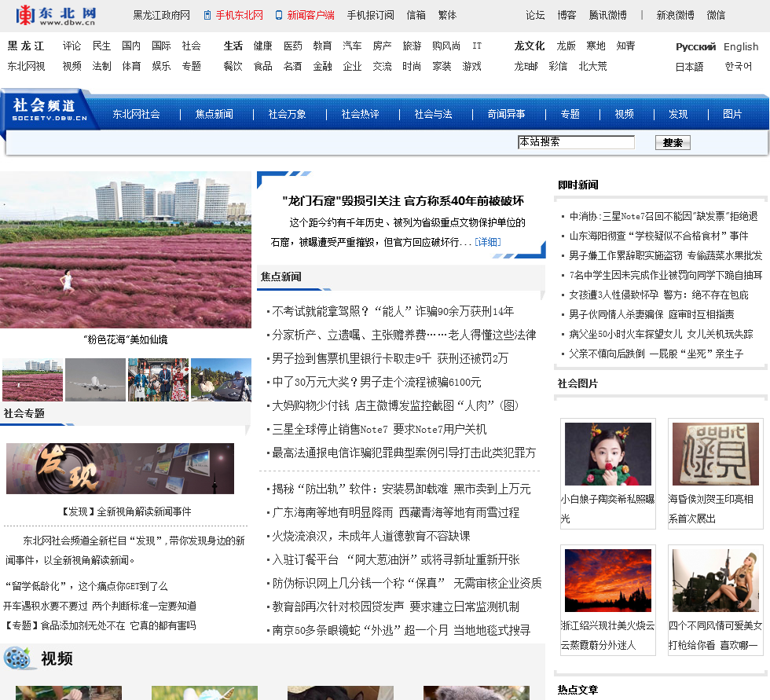
Task: Click into the 本站搜索 search field
Action: (x=575, y=142)
